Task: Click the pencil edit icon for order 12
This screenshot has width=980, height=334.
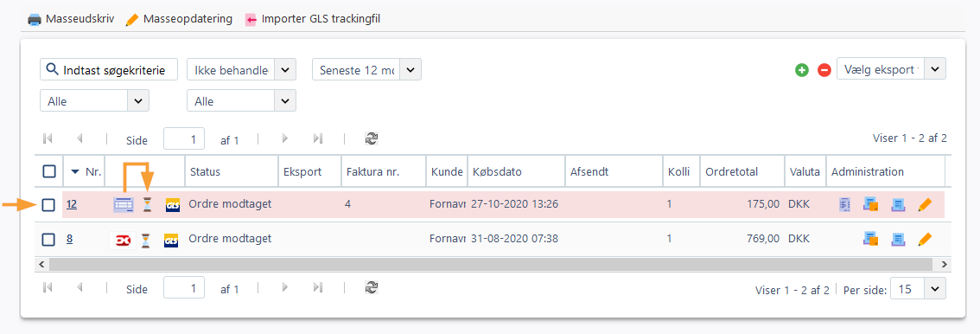Action: point(925,204)
